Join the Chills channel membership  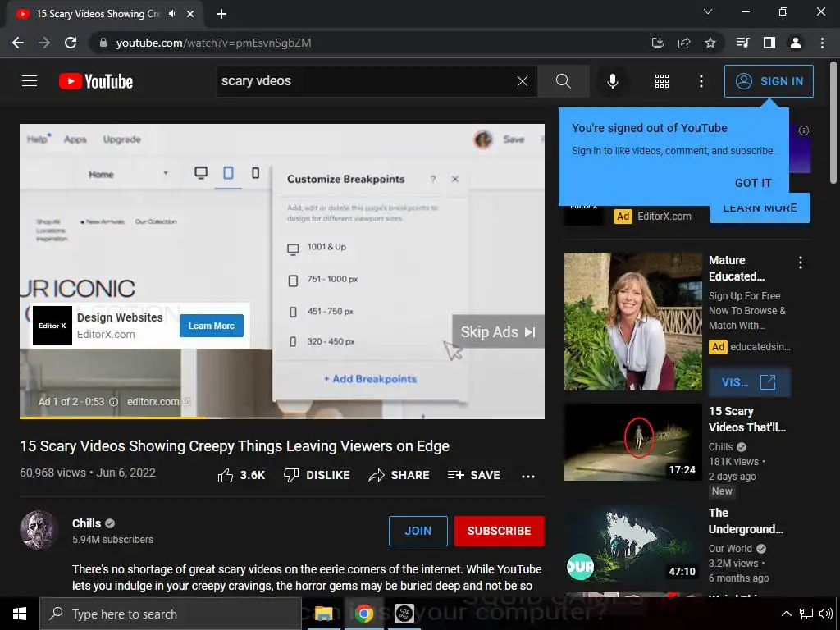[418, 531]
